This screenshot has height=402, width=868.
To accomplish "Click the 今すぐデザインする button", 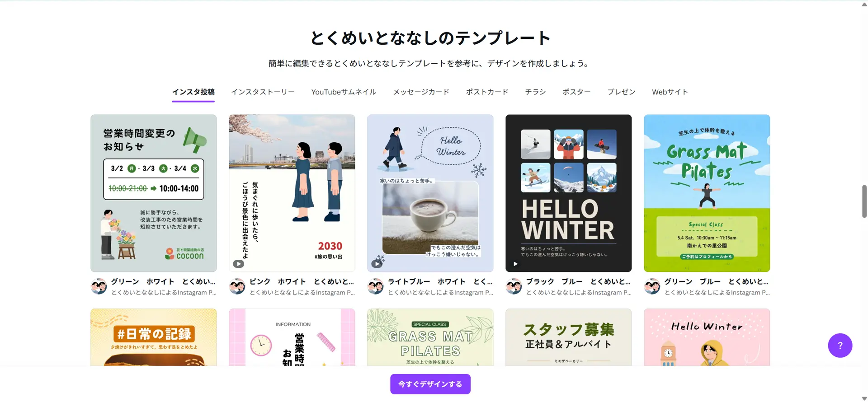I will click(x=430, y=384).
